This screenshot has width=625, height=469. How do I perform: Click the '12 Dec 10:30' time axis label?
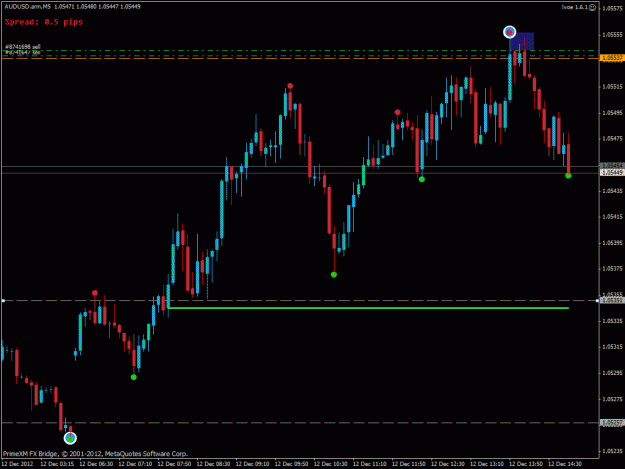coord(330,464)
